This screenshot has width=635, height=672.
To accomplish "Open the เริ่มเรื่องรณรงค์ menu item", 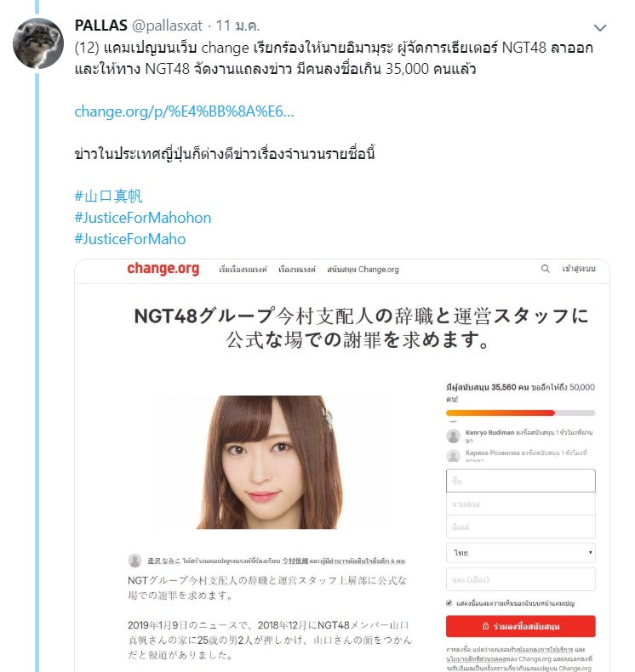I will coord(243,270).
